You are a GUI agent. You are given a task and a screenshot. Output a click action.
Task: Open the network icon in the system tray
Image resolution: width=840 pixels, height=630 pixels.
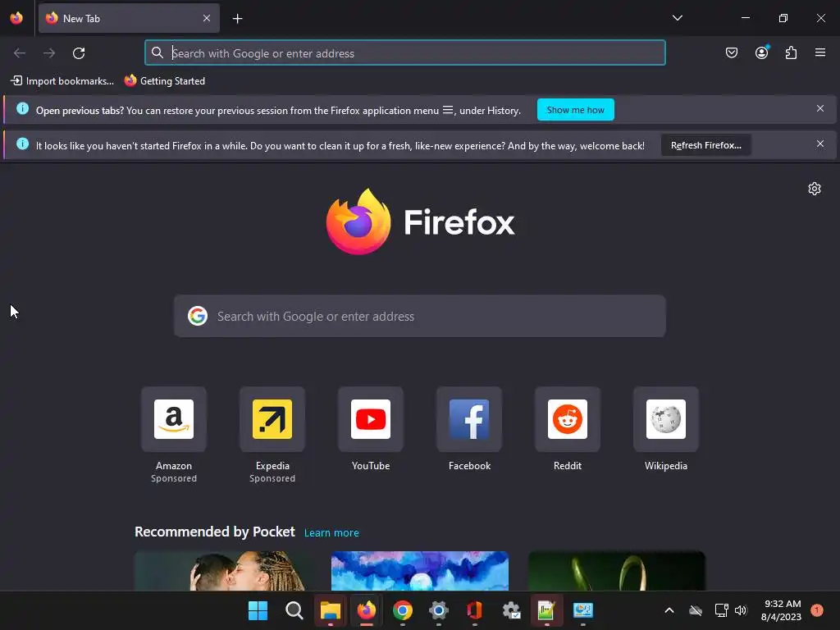pos(722,610)
